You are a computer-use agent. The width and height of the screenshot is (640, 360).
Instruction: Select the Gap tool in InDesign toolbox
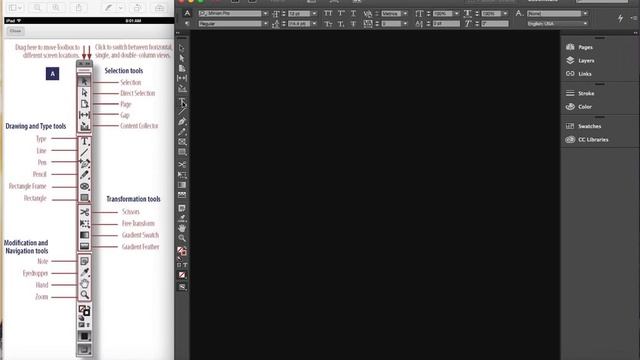tap(182, 78)
